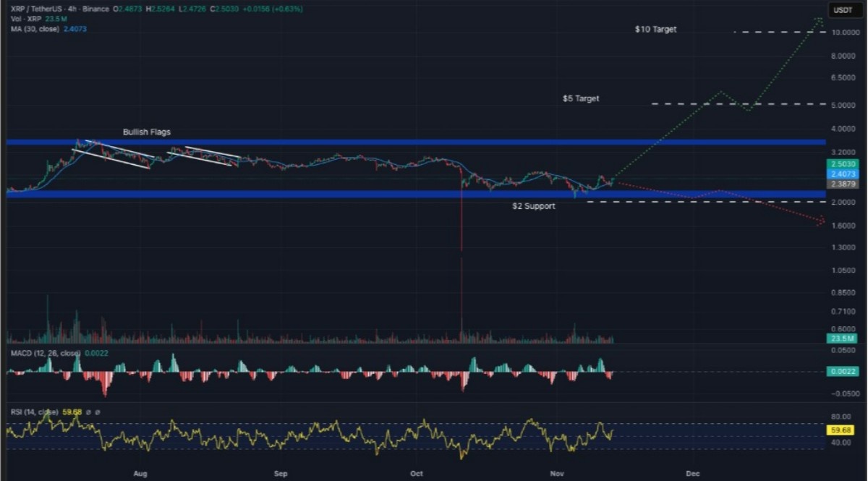
Task: Select the Aug label on the time axis
Action: coord(140,474)
